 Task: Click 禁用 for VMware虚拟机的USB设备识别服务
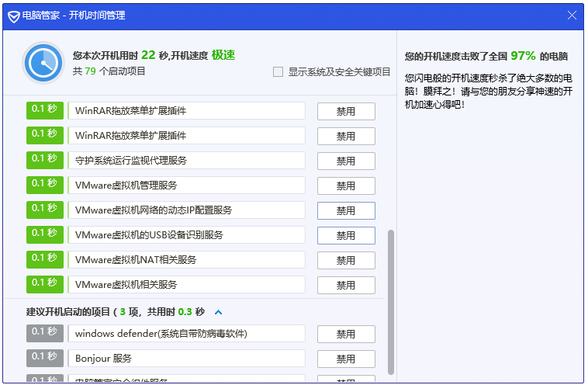346,235
